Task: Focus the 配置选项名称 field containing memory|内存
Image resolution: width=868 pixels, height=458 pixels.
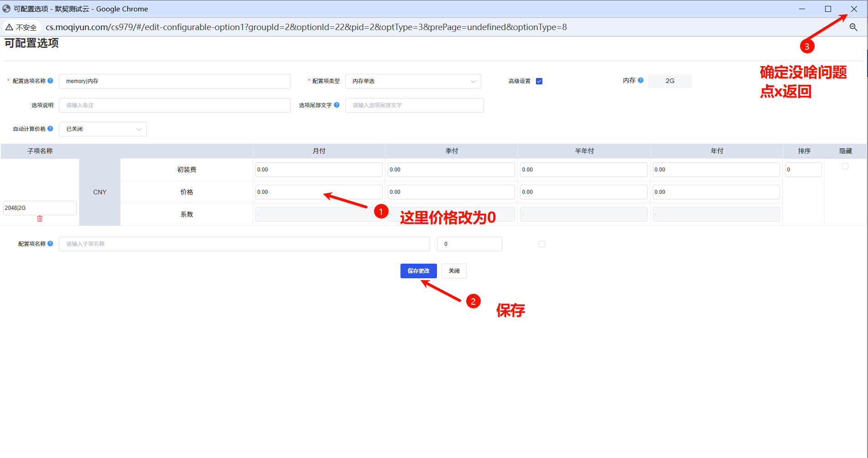Action: (x=175, y=81)
